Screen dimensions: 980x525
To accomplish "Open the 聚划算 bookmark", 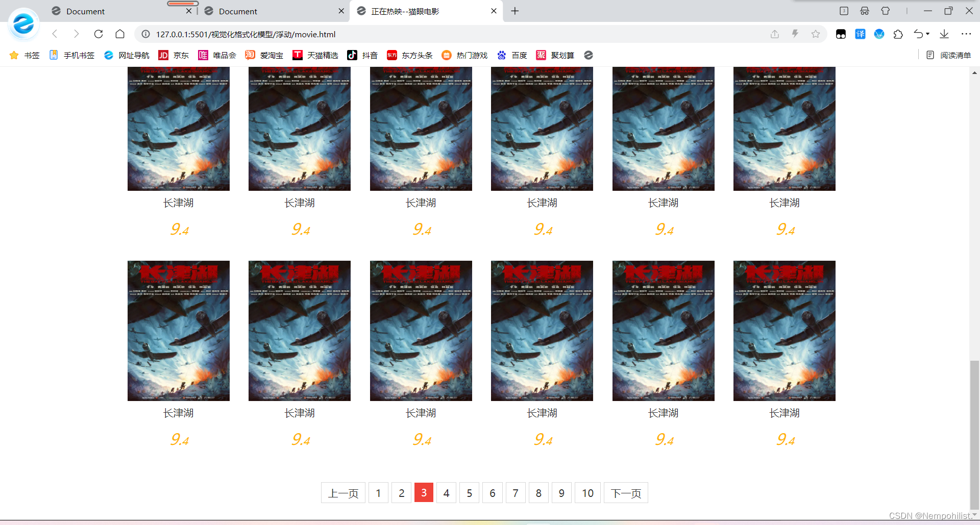I will point(555,55).
